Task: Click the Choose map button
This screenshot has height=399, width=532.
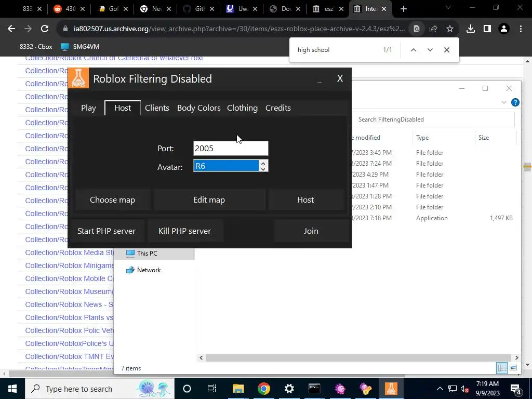Action: pos(113,200)
